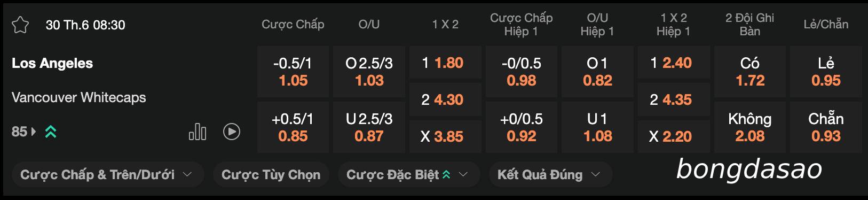Select full-time draw X at 3.85
Image resolution: width=868 pixels, height=200 pixels.
445,136
